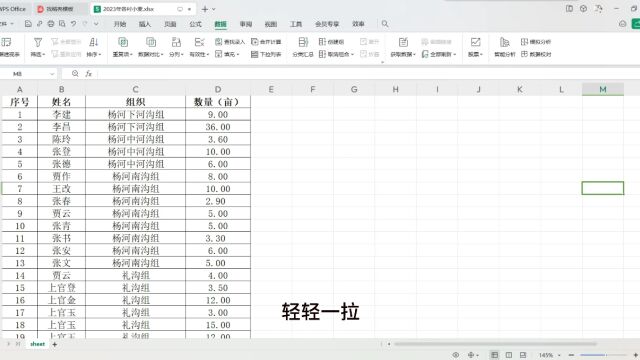Click the 分列 split columns icon
Viewport: 640px width, 360px height.
click(x=176, y=42)
